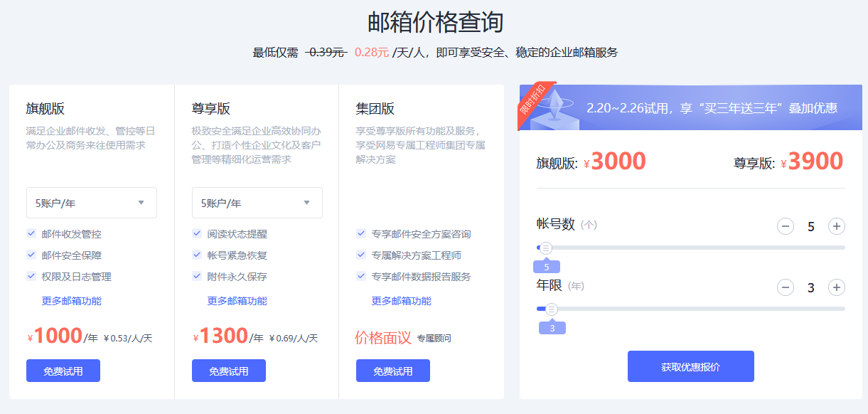Click the minus icon to decrease 帐号数
This screenshot has width=868, height=414.
pyautogui.click(x=785, y=226)
